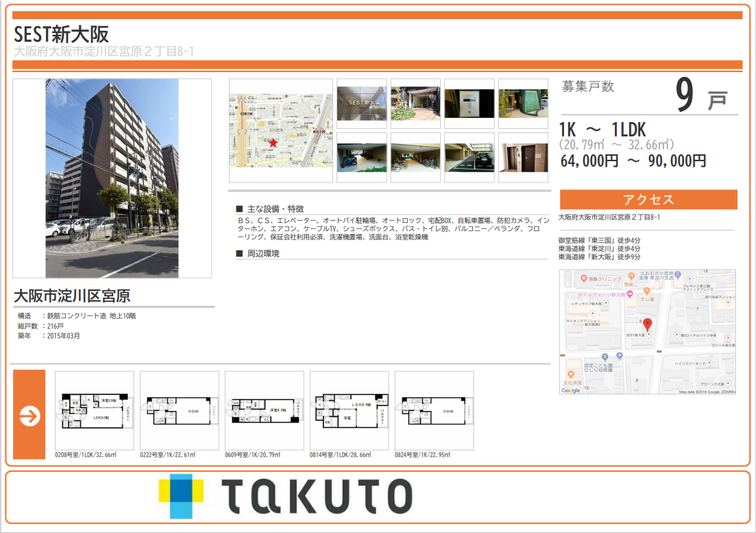Image resolution: width=756 pixels, height=533 pixels.
Task: Click '御堂筋線「東三国」徒歩4分' access line
Action: pyautogui.click(x=599, y=240)
